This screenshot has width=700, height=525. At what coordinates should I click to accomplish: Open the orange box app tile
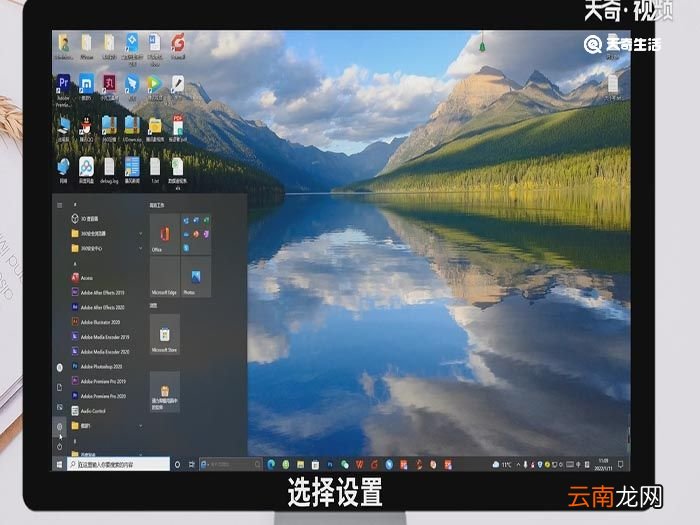[x=165, y=392]
